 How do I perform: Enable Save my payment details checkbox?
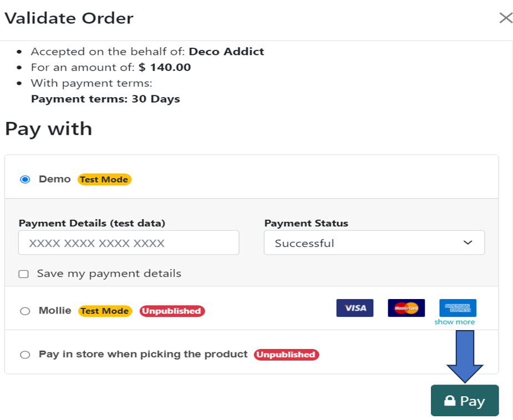click(x=24, y=274)
